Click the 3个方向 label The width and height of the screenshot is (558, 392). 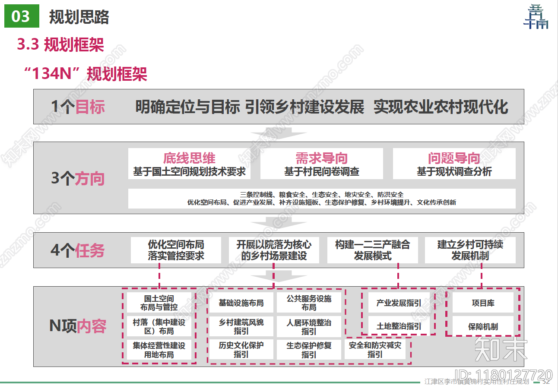pyautogui.click(x=78, y=178)
